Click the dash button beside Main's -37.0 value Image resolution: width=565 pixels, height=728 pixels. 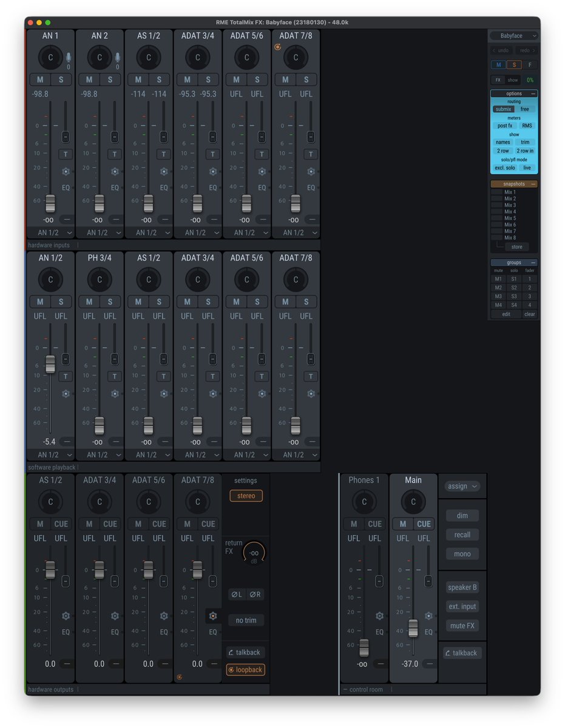click(x=430, y=664)
